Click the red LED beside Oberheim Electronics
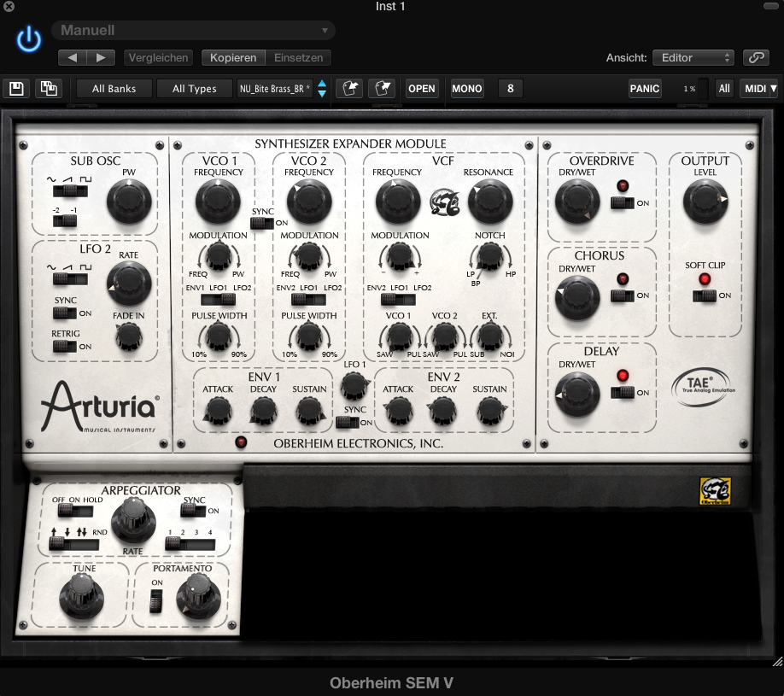This screenshot has width=784, height=696. click(241, 442)
